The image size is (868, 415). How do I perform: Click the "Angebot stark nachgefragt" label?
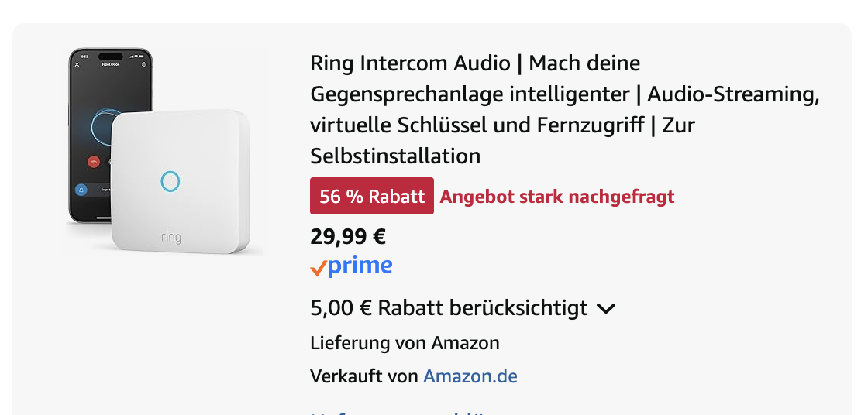557,197
